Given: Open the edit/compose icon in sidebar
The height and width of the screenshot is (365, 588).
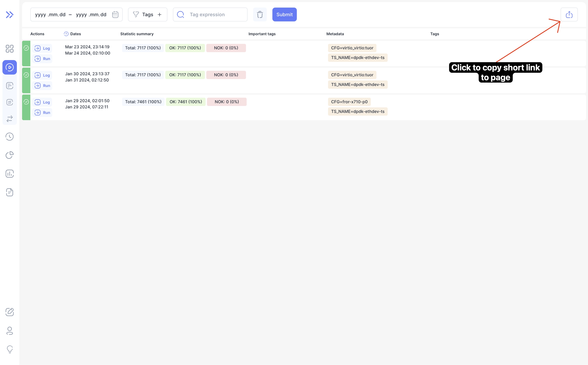Looking at the screenshot, I should pos(10,312).
